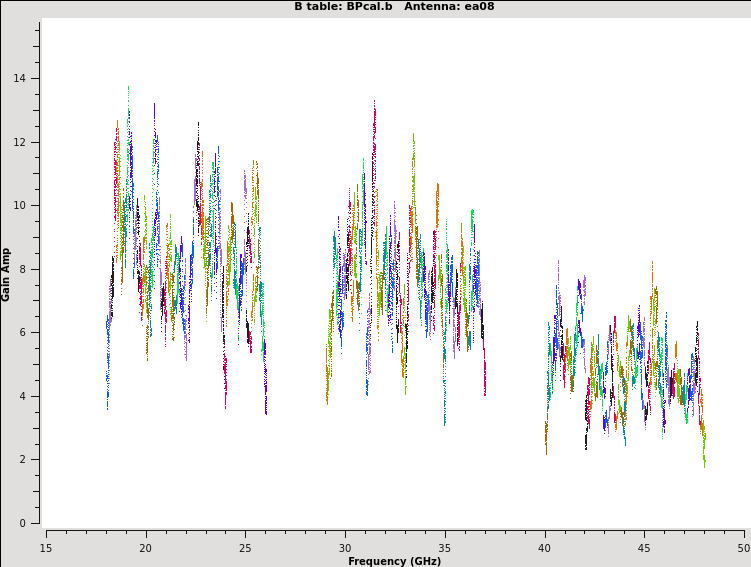Screen dimensions: 751x567
Task: Click the orange peak near 45.5 GHz
Action: pos(652,266)
